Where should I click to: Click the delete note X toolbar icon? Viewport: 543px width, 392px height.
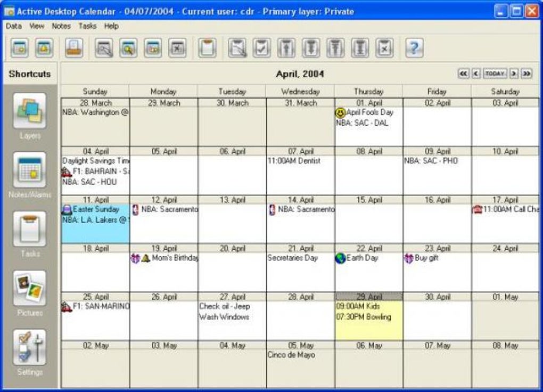(x=177, y=48)
